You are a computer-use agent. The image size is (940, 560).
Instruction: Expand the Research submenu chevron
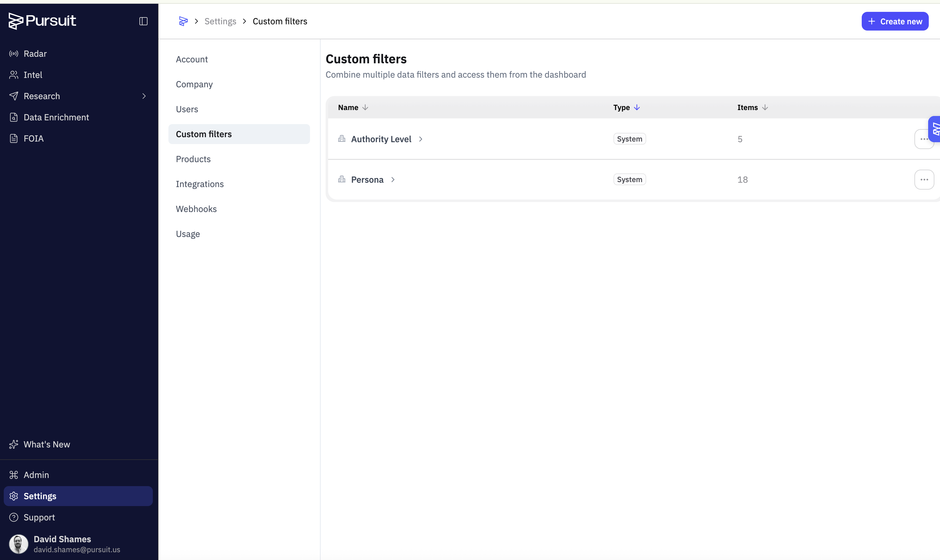pyautogui.click(x=144, y=96)
